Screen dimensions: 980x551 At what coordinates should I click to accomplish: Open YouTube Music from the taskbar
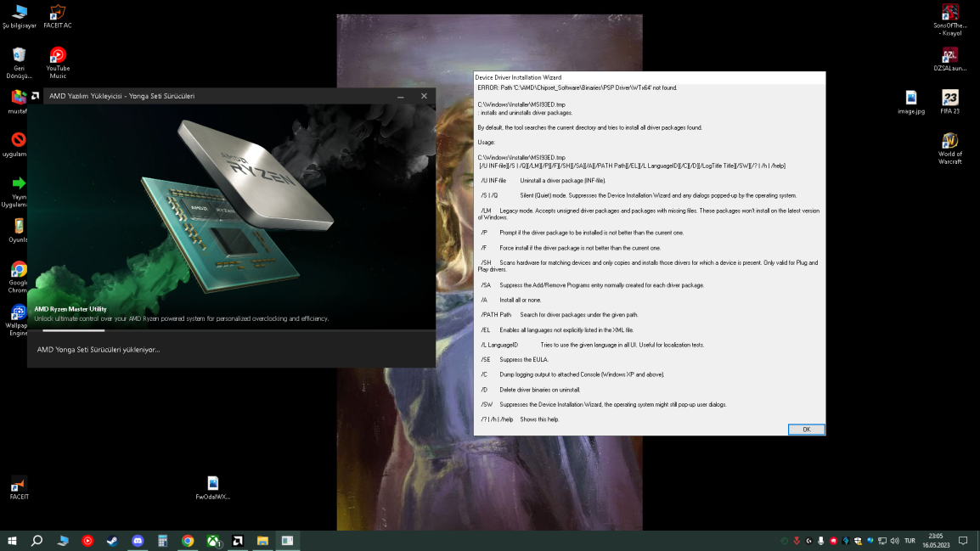(87, 541)
